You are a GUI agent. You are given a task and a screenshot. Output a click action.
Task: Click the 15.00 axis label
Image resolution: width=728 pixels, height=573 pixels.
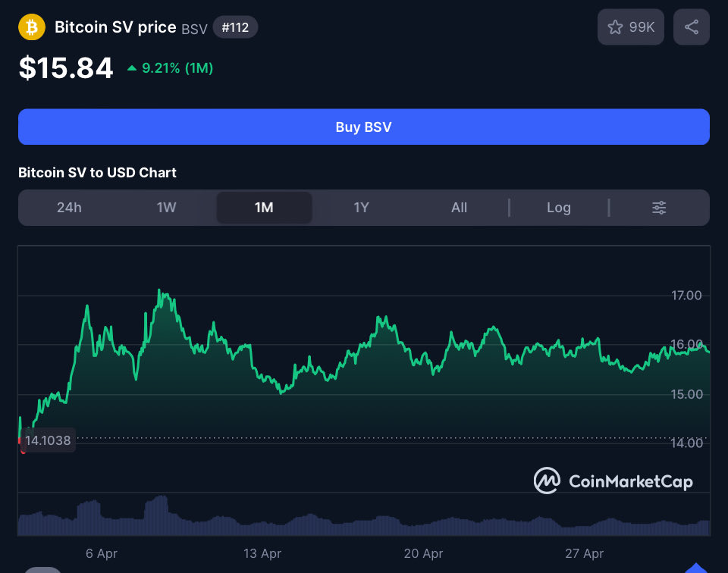(686, 394)
